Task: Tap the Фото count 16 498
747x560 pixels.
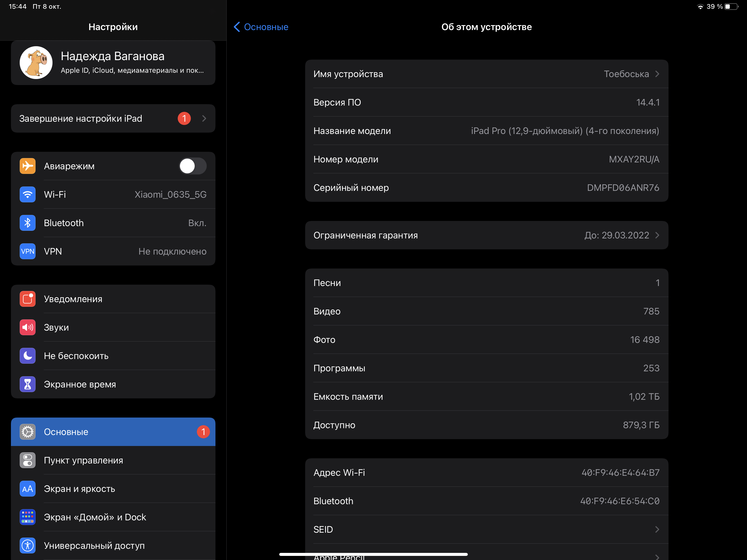Action: coord(645,339)
